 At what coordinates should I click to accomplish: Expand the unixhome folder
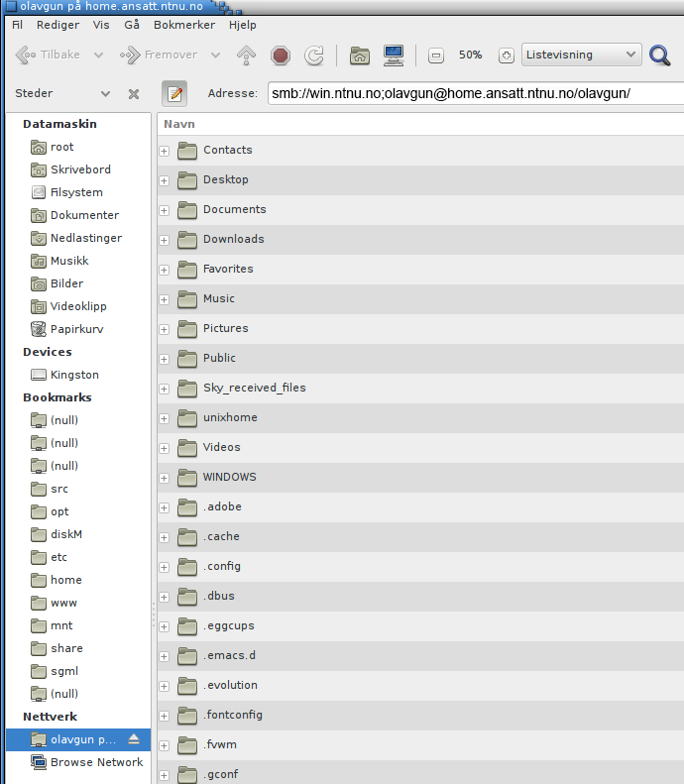pos(164,418)
